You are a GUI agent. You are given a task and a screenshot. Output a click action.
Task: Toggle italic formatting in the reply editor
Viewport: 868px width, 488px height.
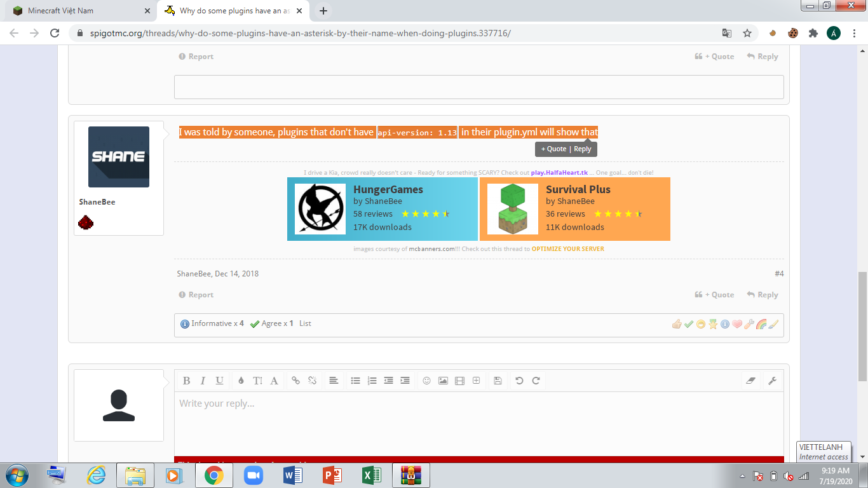click(x=203, y=381)
